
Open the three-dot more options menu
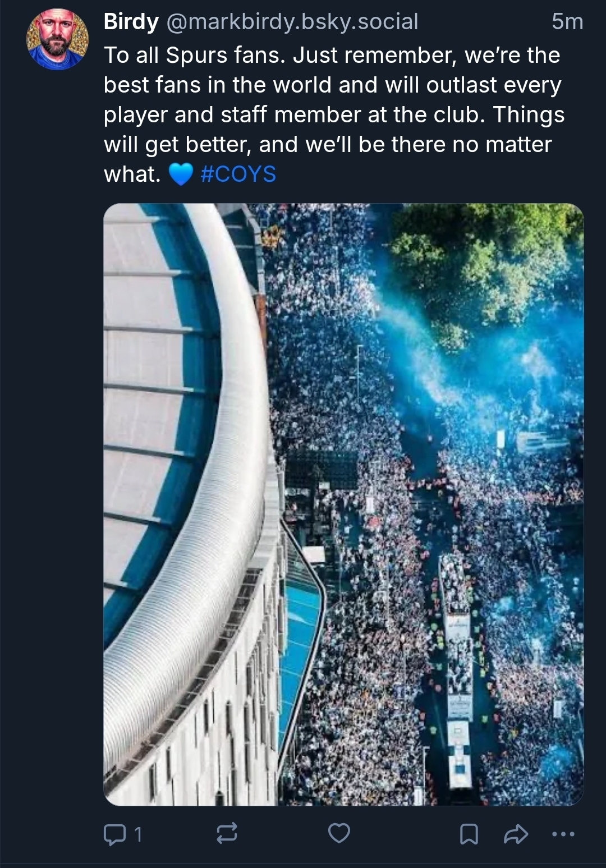point(563,834)
